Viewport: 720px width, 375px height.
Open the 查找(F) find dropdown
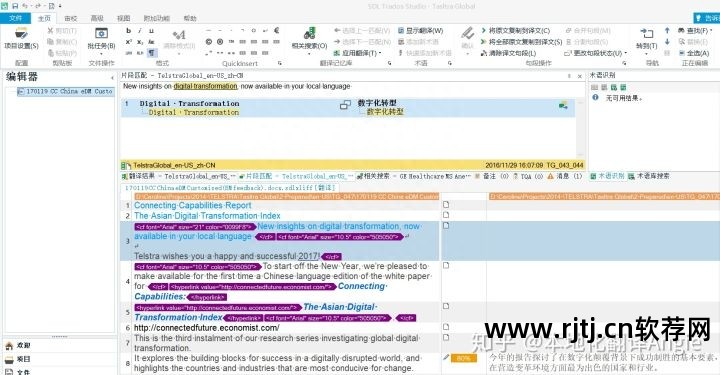tap(695, 31)
